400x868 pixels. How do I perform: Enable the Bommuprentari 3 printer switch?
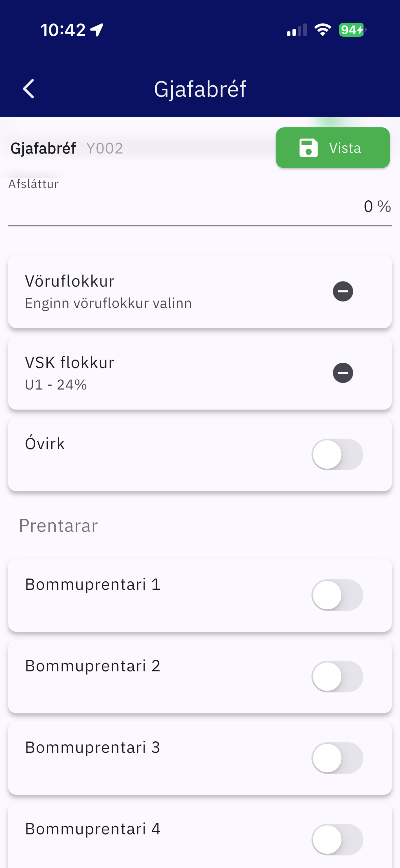337,758
